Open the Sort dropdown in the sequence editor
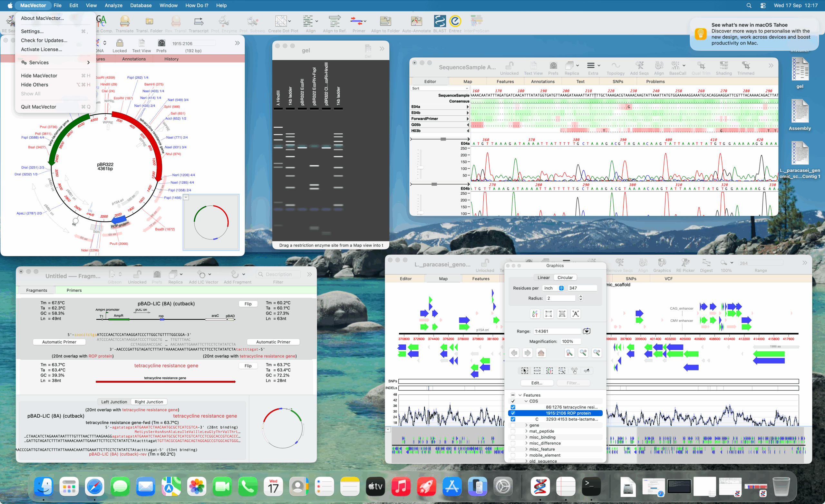 [x=440, y=88]
